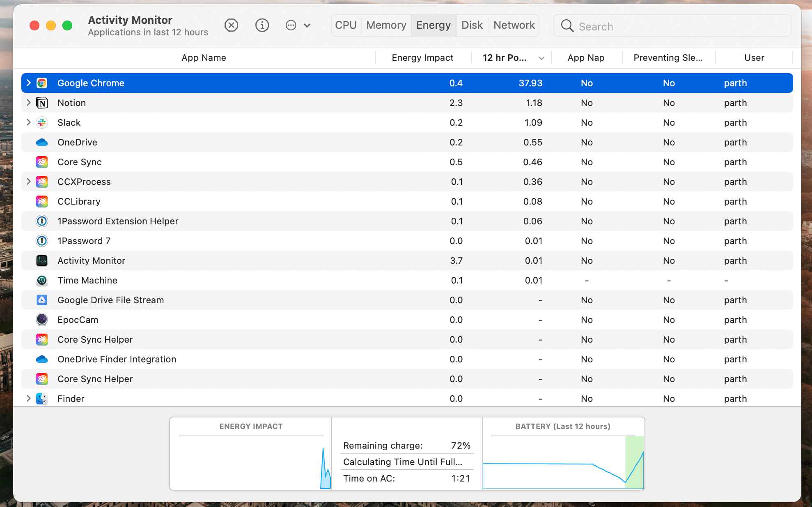Click the EpocCam app icon
Image resolution: width=812 pixels, height=507 pixels.
pos(42,320)
